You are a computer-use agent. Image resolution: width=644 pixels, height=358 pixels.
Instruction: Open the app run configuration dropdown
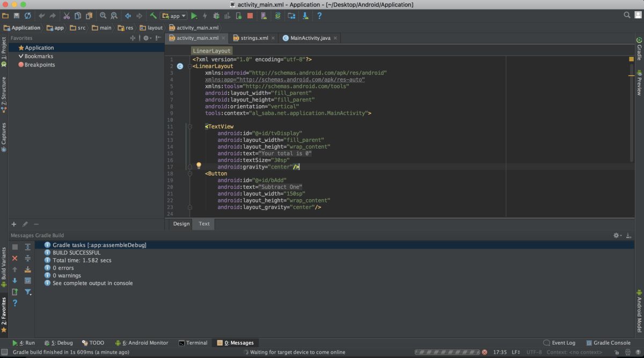coord(173,16)
